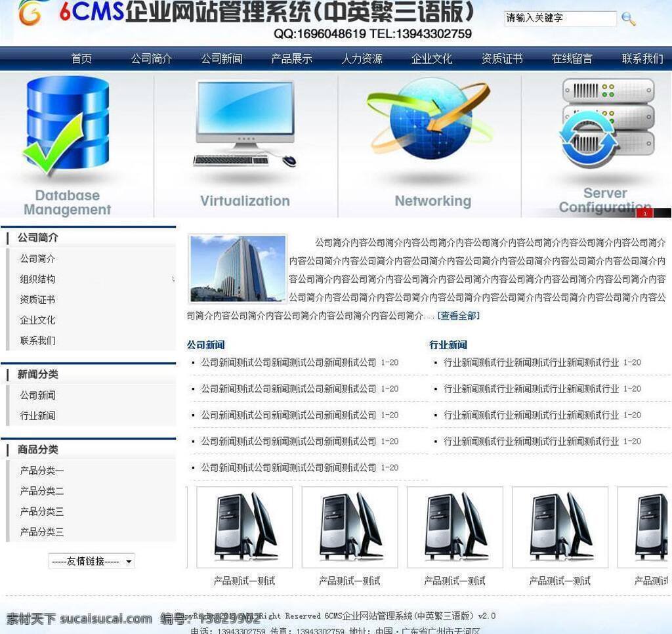Click the fourth product computer thumbnail
This screenshot has height=634, width=672.
(560, 527)
